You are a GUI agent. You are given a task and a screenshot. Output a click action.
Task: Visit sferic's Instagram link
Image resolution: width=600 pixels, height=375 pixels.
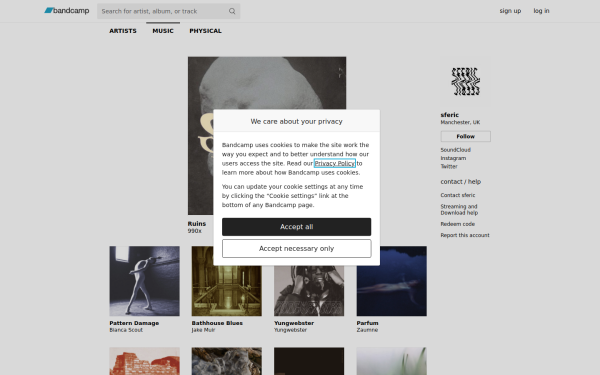click(x=453, y=158)
